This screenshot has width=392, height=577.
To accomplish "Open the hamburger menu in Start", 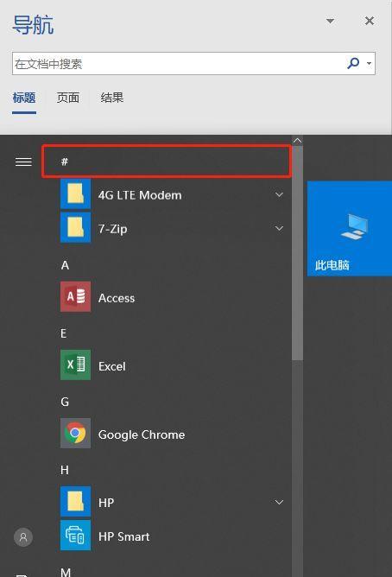I will click(23, 162).
